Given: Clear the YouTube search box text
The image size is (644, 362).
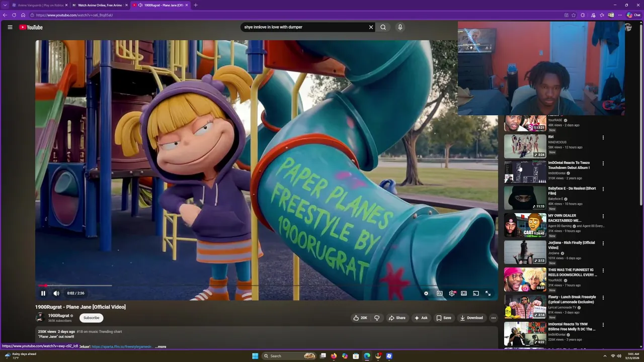Looking at the screenshot, I should pyautogui.click(x=371, y=27).
